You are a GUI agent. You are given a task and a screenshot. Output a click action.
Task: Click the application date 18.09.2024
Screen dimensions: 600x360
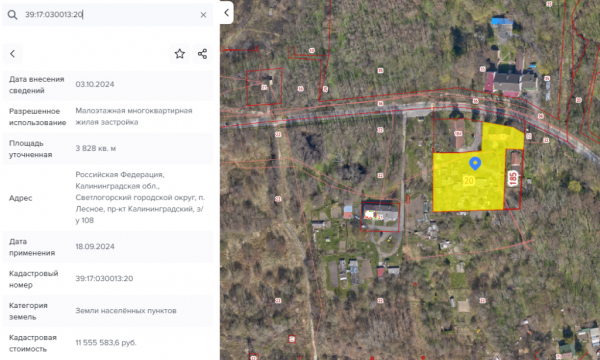coord(95,246)
